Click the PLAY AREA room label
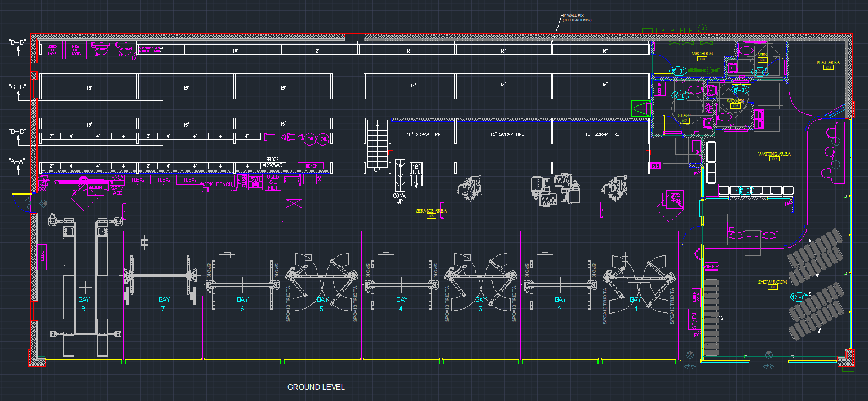 828,63
